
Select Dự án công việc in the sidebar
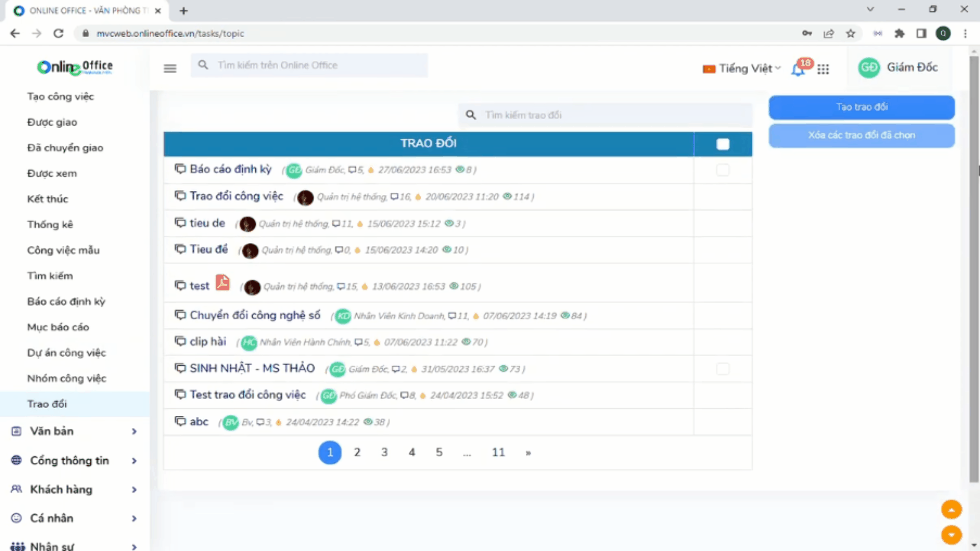(x=66, y=353)
